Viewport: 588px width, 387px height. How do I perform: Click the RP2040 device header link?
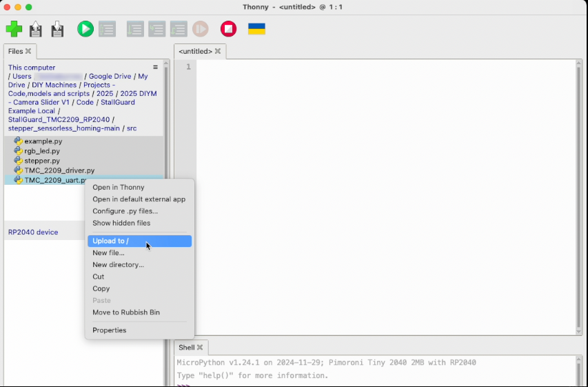pos(33,232)
